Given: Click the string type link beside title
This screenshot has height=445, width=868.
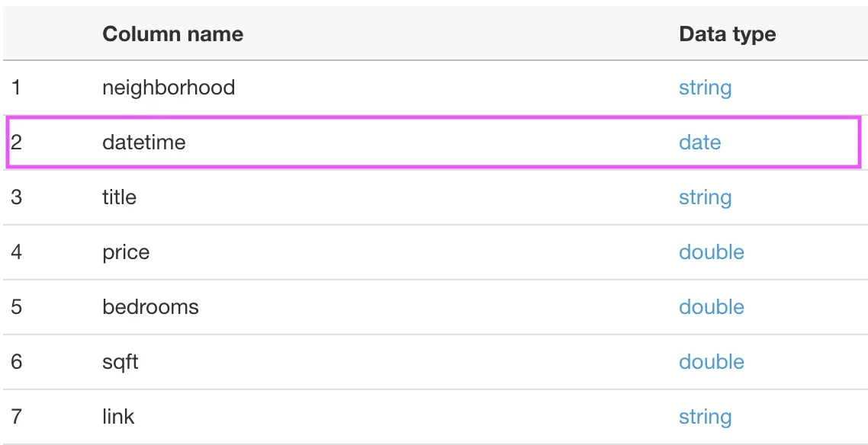Looking at the screenshot, I should pyautogui.click(x=705, y=197).
